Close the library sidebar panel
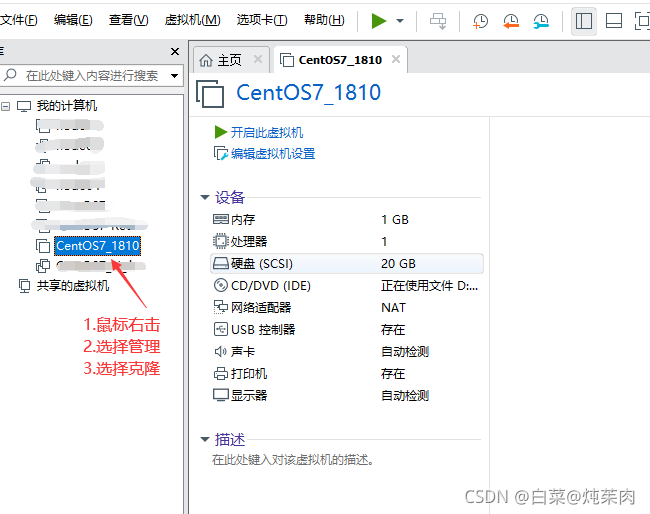This screenshot has height=514, width=650. pyautogui.click(x=175, y=51)
